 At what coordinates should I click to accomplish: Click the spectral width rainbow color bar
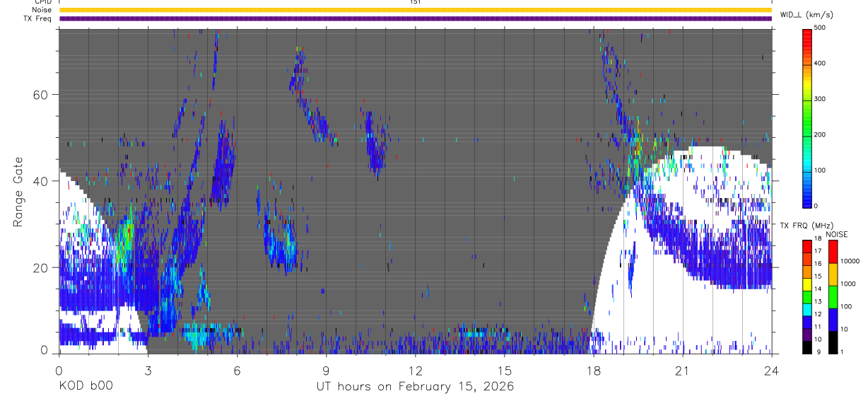point(807,118)
